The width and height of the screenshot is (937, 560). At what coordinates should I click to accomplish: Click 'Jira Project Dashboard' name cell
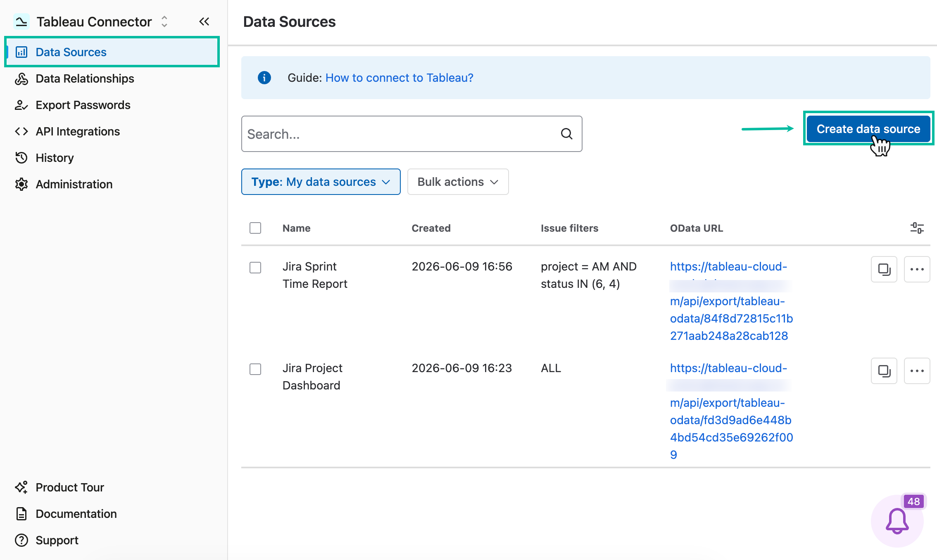coord(312,377)
